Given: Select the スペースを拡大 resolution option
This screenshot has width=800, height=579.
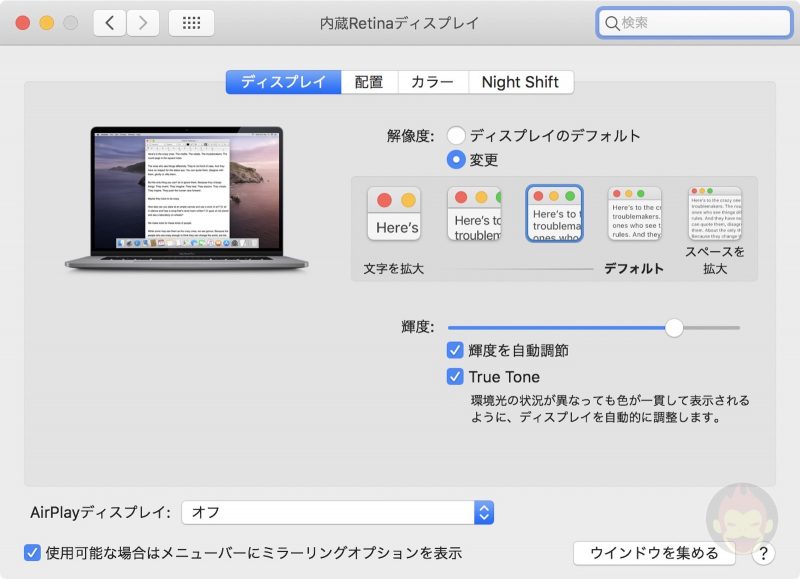Looking at the screenshot, I should (715, 214).
